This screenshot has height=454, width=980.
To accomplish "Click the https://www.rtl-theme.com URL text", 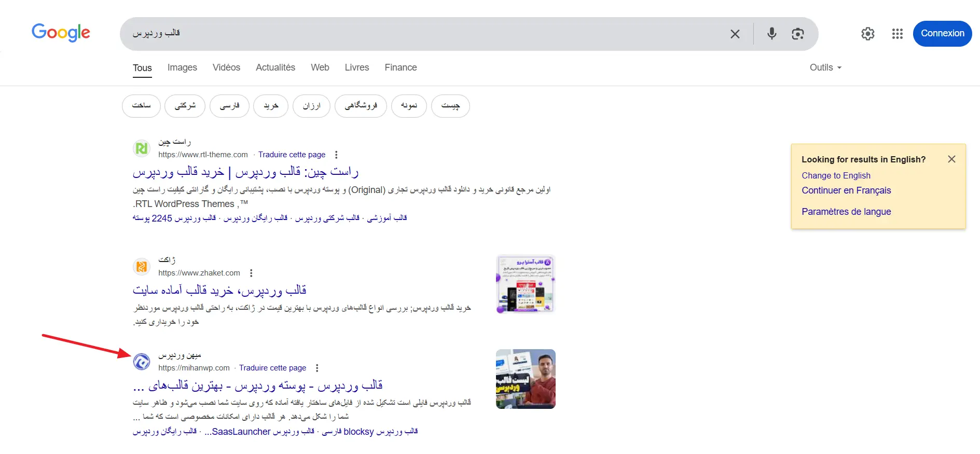I will (x=203, y=155).
